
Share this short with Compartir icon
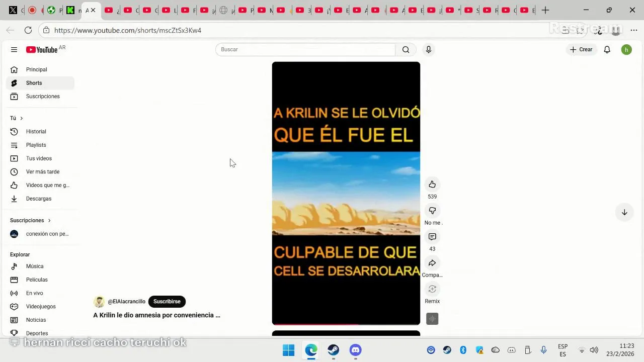coord(432,263)
